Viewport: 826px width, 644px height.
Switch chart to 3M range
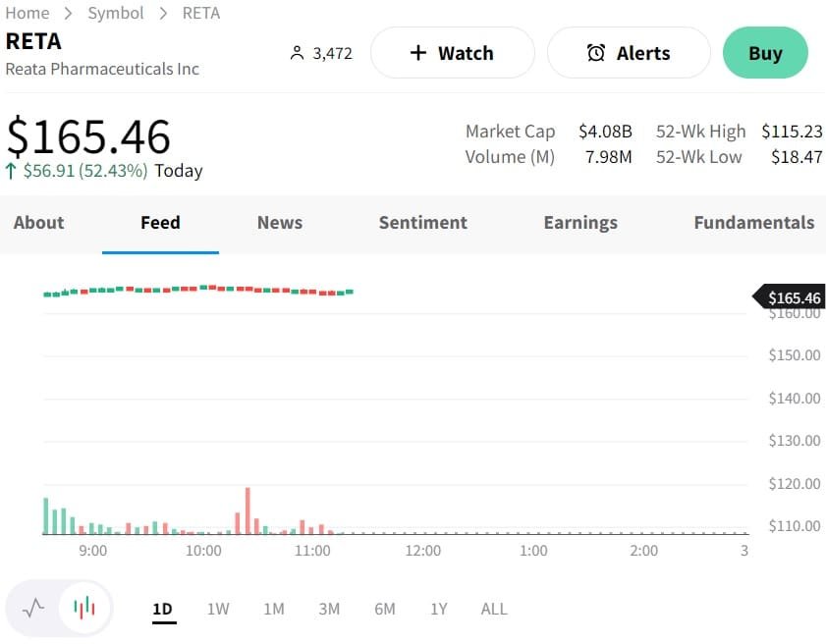pos(329,609)
